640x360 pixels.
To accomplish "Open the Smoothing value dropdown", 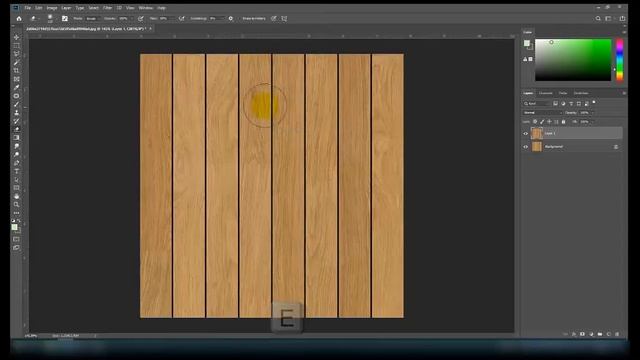I will coord(217,18).
